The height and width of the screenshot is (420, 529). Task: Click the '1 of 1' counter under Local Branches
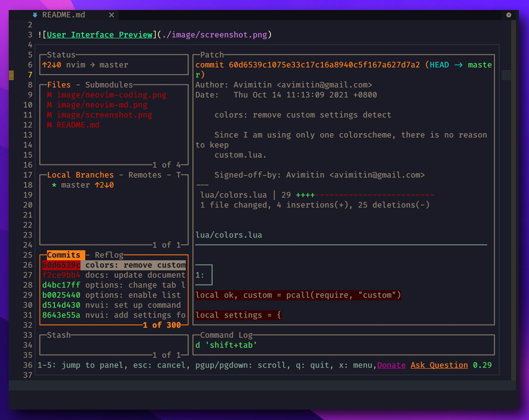point(167,245)
